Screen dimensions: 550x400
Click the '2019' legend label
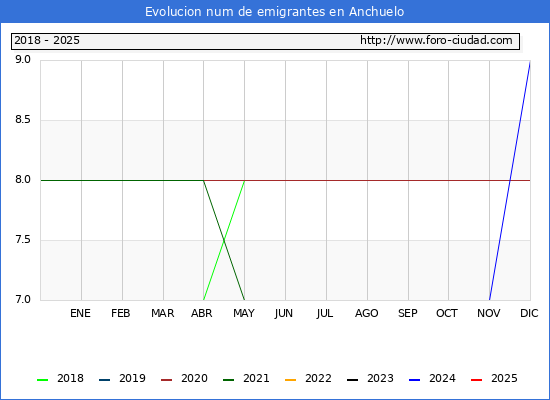[132, 378]
